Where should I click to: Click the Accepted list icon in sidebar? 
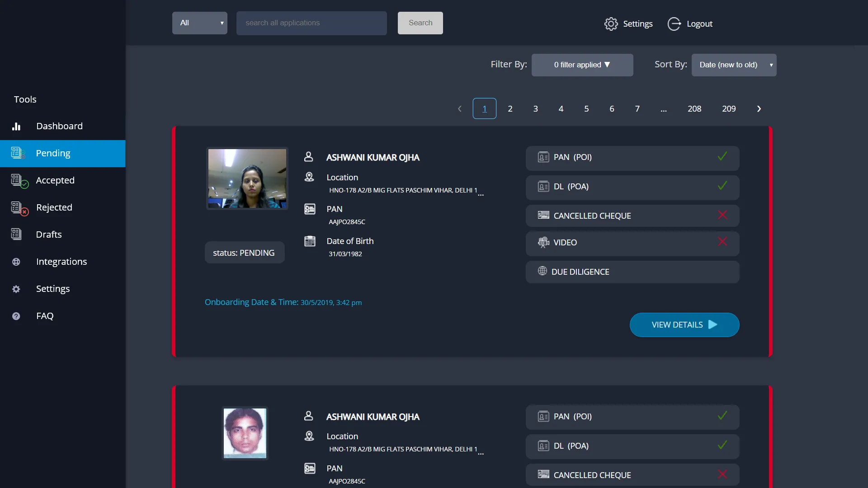(19, 181)
